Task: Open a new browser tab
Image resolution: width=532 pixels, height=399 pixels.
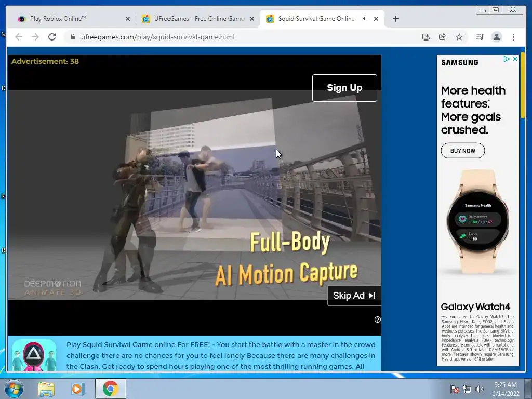Action: click(395, 19)
